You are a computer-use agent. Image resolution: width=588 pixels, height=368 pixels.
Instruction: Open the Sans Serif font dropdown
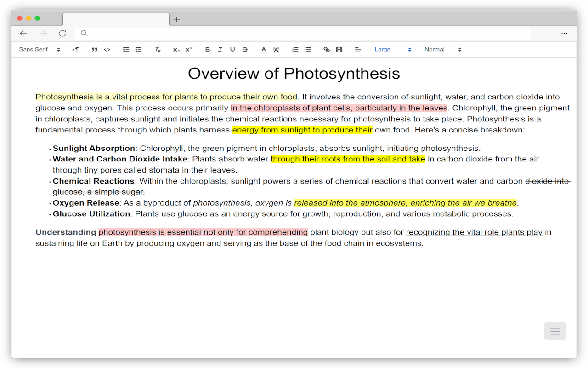pyautogui.click(x=40, y=50)
